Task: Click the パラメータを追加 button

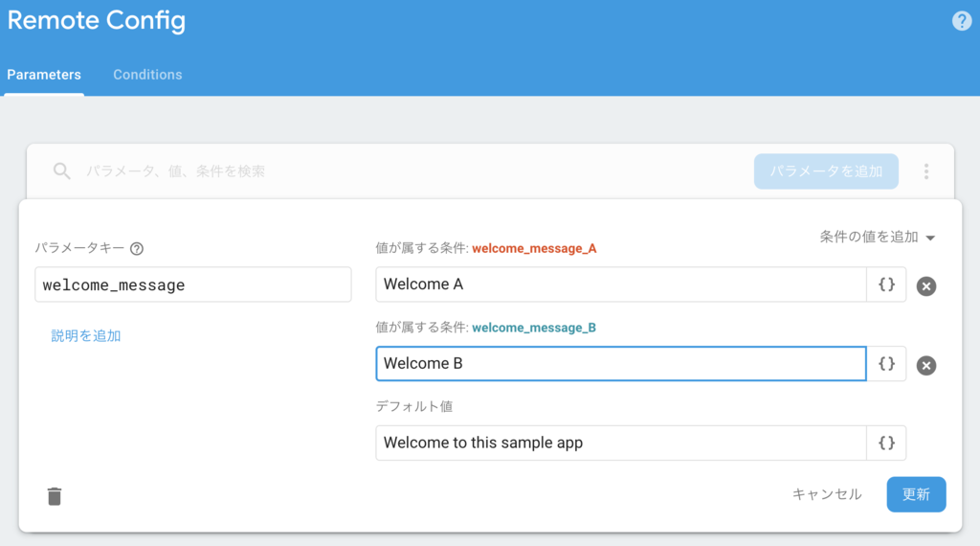Action: click(826, 171)
